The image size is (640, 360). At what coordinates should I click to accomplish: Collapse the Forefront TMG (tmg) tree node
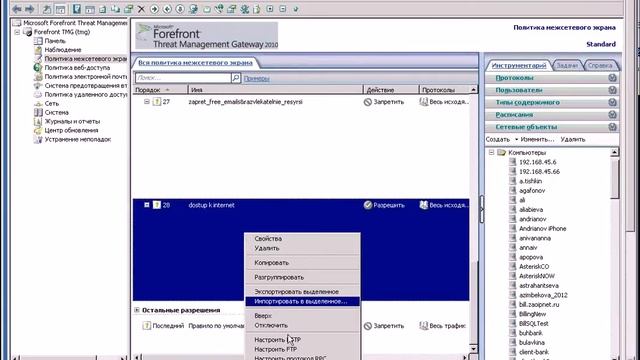pos(17,32)
